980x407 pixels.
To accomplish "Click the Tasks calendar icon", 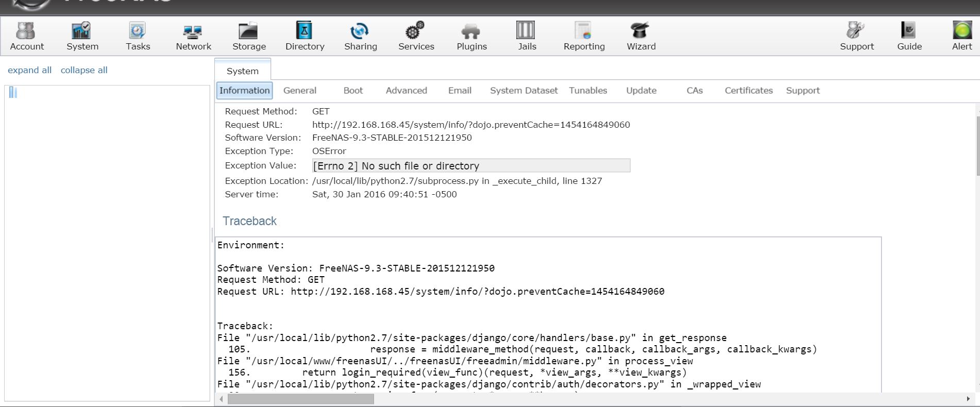I will 138,31.
